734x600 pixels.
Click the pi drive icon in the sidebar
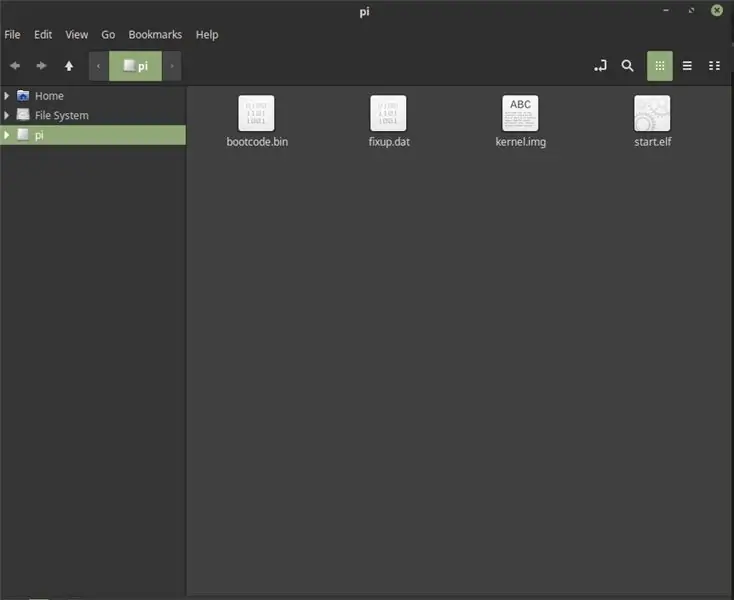(x=23, y=135)
